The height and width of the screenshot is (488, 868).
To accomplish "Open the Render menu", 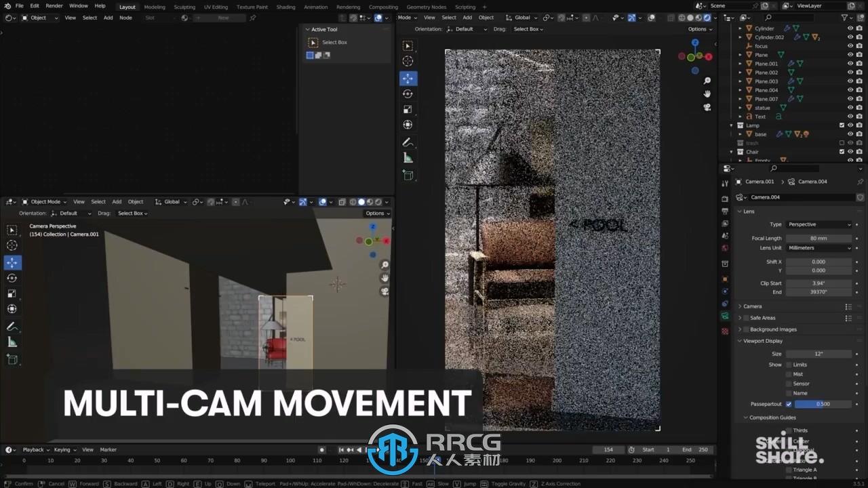I will pyautogui.click(x=54, y=5).
